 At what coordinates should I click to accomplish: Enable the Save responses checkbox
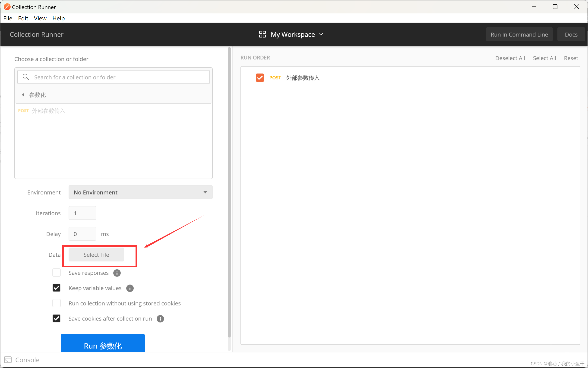point(57,273)
